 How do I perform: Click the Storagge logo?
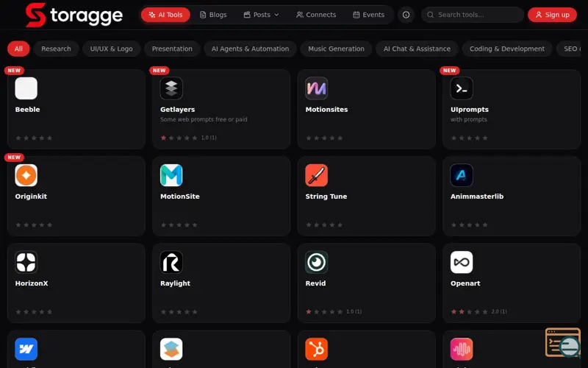[74, 15]
